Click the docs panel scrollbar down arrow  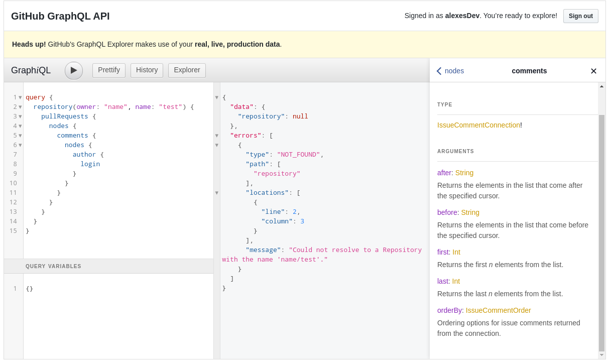(x=601, y=355)
